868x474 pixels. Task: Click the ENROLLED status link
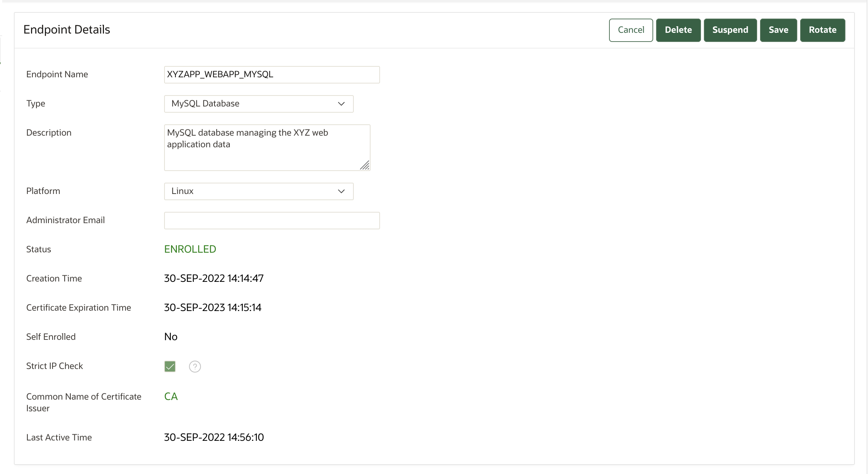coord(190,249)
